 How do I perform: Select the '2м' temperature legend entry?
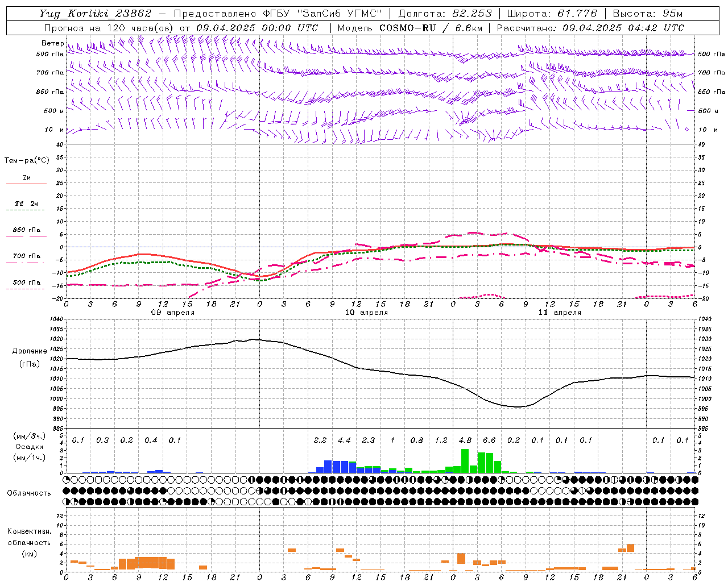coord(27,178)
